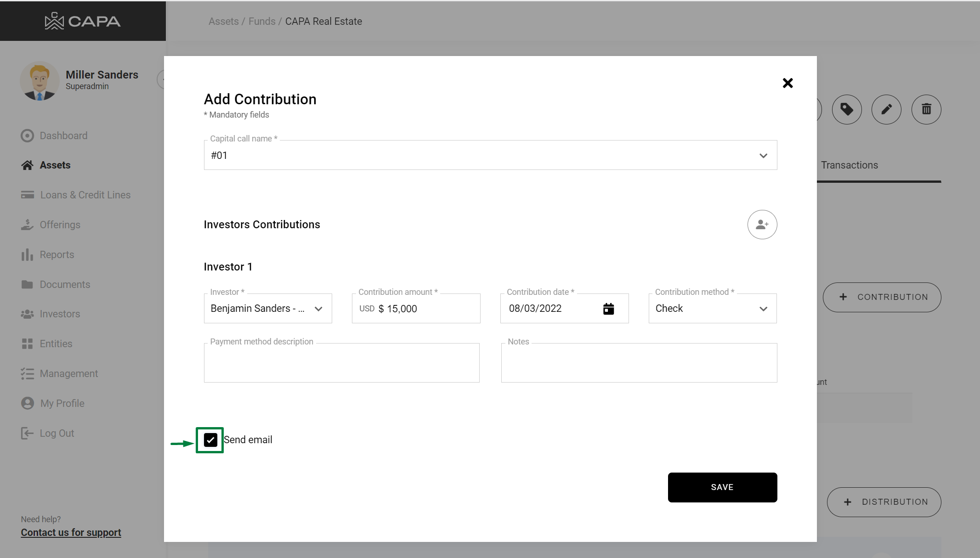
Task: Click the CAPA logo
Action: coord(83,21)
